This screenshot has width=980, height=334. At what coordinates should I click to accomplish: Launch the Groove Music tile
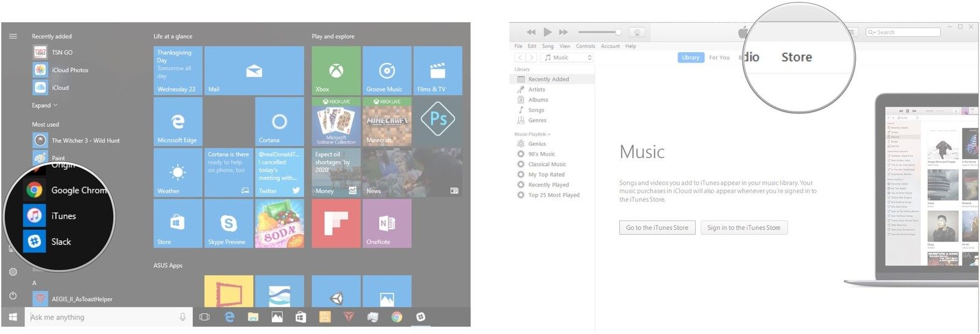point(386,70)
